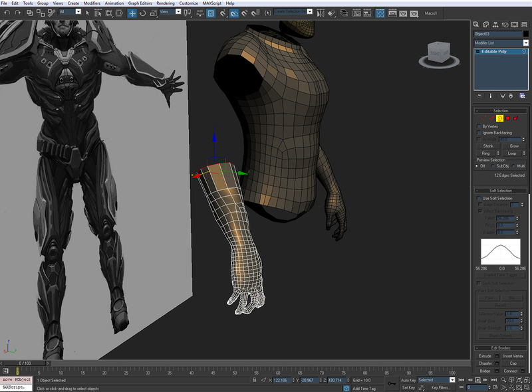This screenshot has height=392, width=532.
Task: Click the Cap button in Edit Borders
Action: tap(513, 363)
